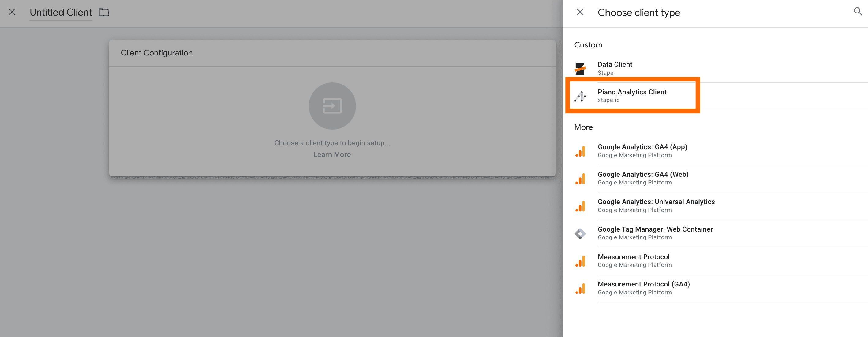Click the Google Analytics: GA4 (Web) icon
Viewport: 868px width, 337px height.
pos(580,178)
